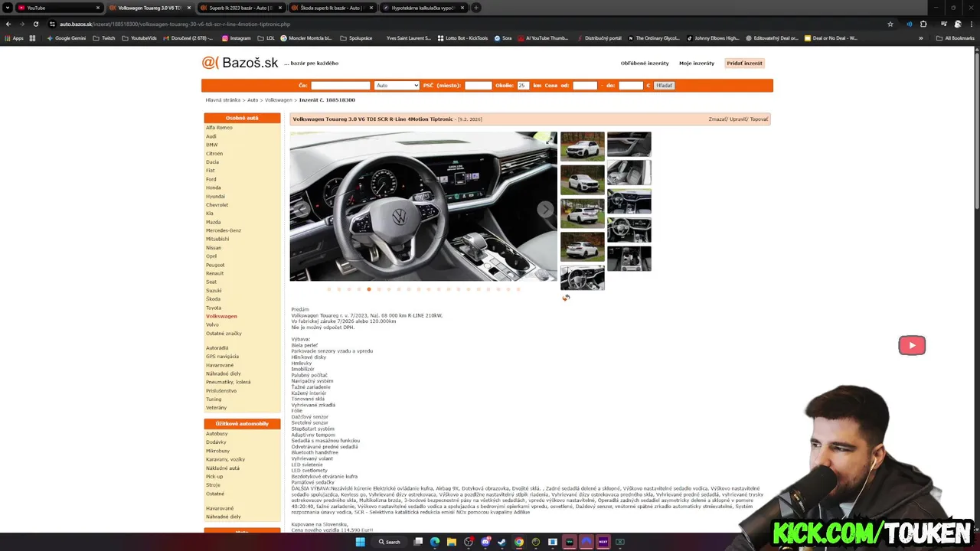Screen dimensions: 980x551
Task: Open the Moje inzeráty menu link
Action: (x=697, y=64)
